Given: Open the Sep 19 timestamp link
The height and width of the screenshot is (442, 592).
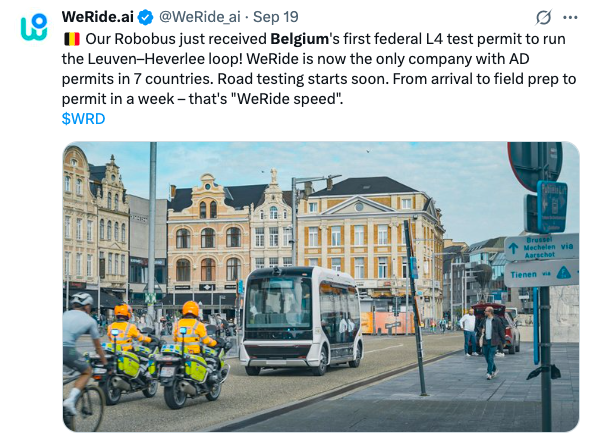Looking at the screenshot, I should (x=275, y=17).
